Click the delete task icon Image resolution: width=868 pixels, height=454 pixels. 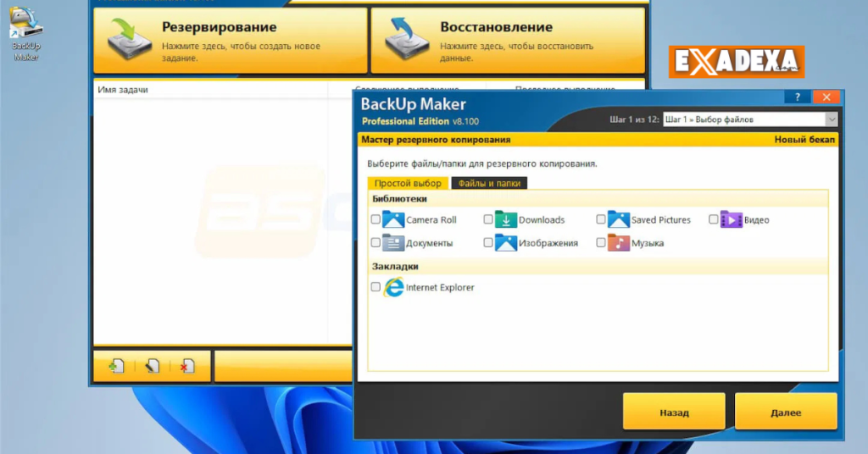point(187,366)
